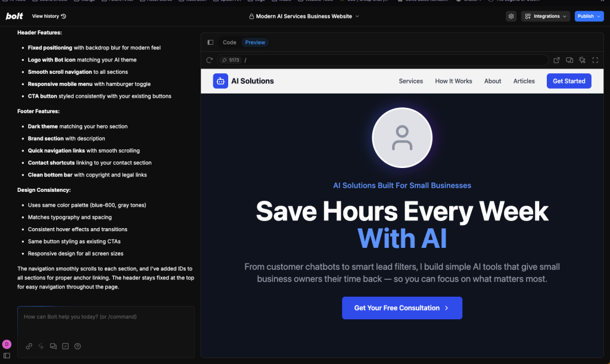Click the responsive device preview icon
The width and height of the screenshot is (610, 364).
pos(569,60)
